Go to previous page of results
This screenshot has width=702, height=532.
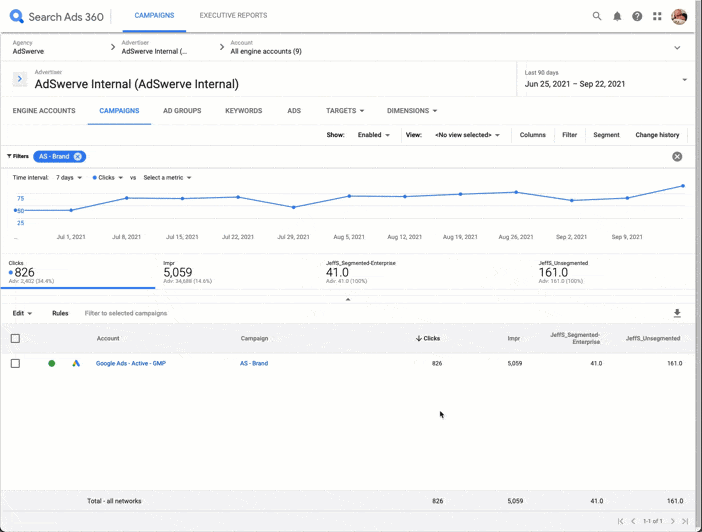(x=633, y=521)
